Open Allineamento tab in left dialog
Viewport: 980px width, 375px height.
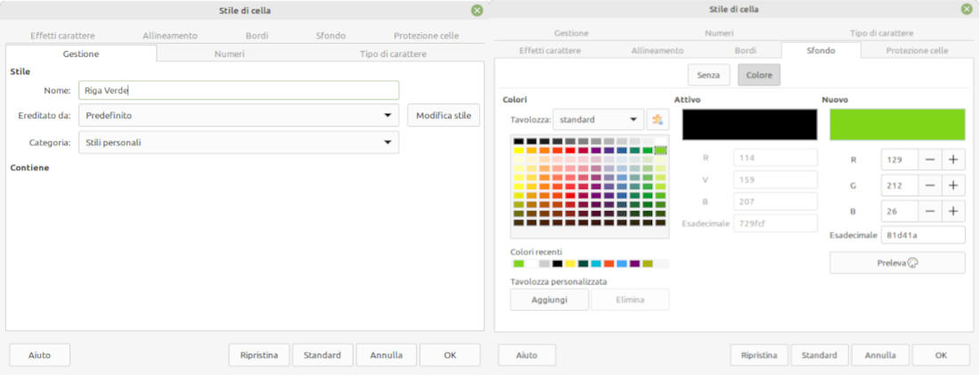pos(170,36)
